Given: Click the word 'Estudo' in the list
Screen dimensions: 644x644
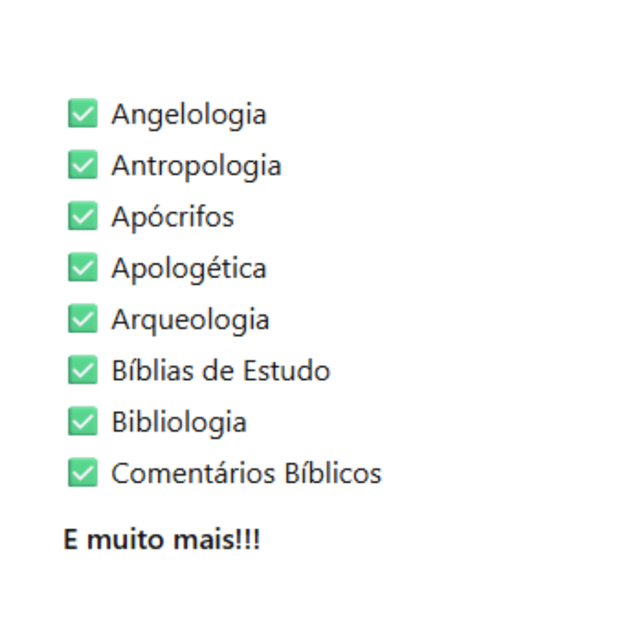Looking at the screenshot, I should click(x=286, y=370).
